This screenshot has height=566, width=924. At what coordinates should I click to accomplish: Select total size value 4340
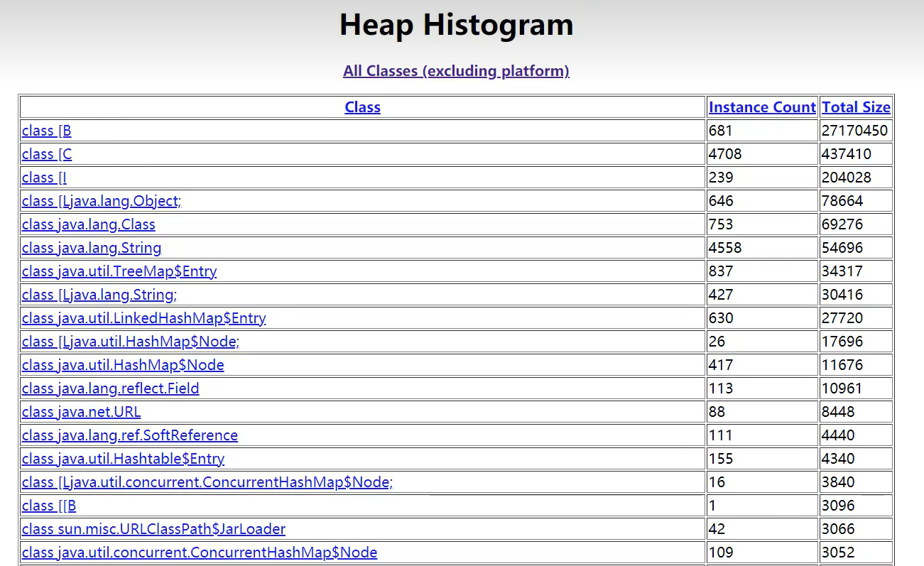tap(838, 459)
